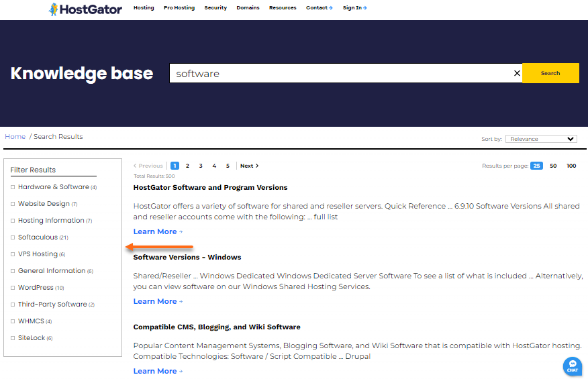Image resolution: width=588 pixels, height=379 pixels.
Task: Open HostGator Software and Program Versions article
Action: pos(210,187)
